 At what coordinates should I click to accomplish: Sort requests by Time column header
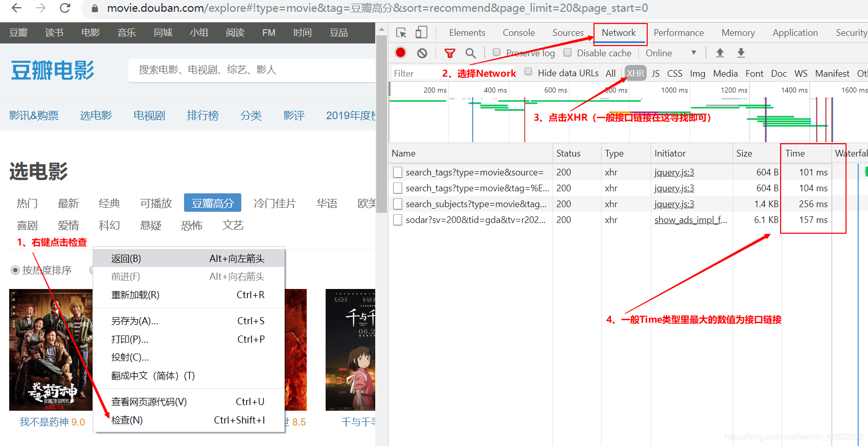[x=806, y=153]
